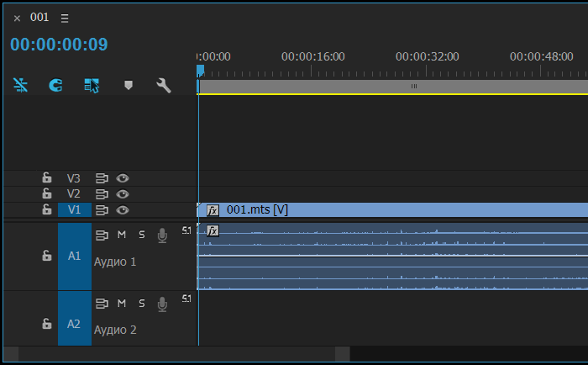Toggle lock on A2 track

pyautogui.click(x=46, y=324)
